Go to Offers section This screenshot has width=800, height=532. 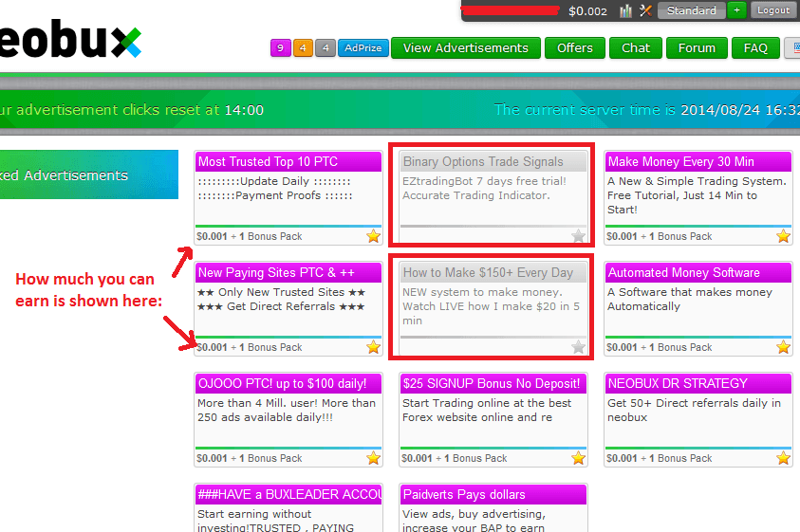575,48
